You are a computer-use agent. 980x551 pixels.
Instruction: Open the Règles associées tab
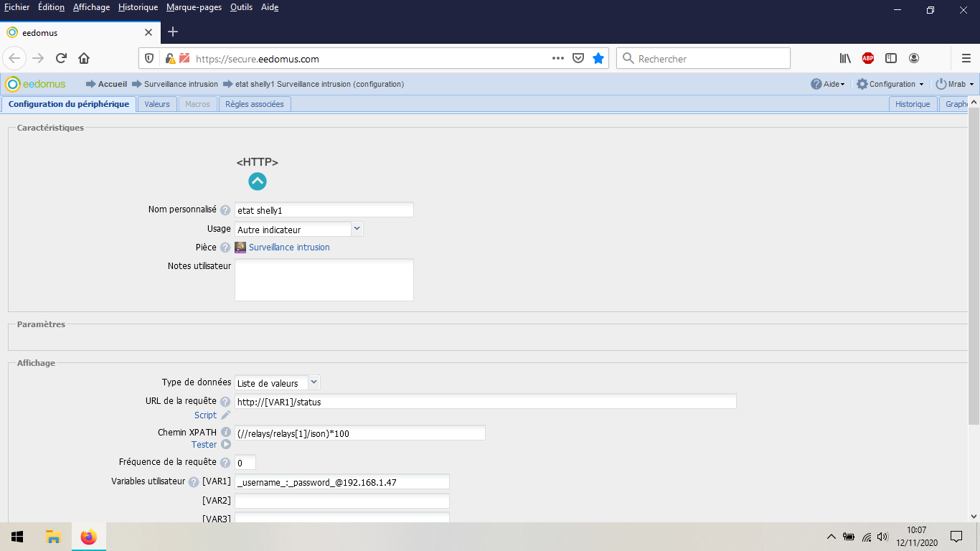255,104
